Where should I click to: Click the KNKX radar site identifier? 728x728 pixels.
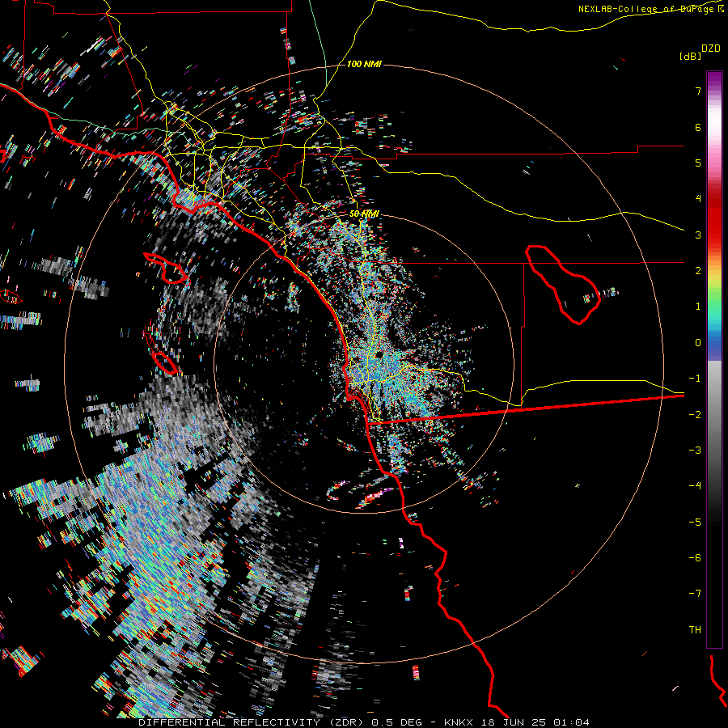(458, 722)
